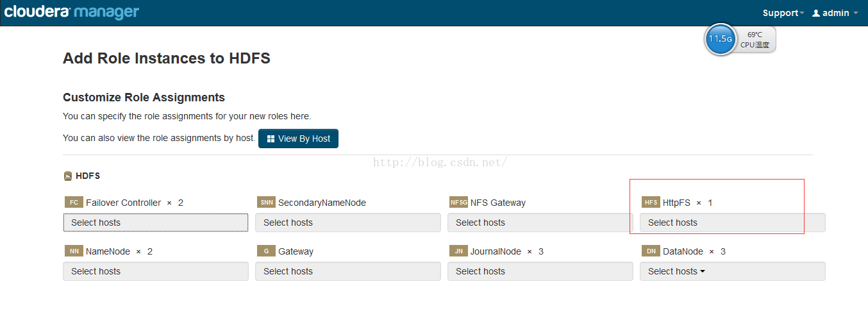This screenshot has height=311, width=868.
Task: Click the SecondaryNameNode role label
Action: [x=322, y=203]
